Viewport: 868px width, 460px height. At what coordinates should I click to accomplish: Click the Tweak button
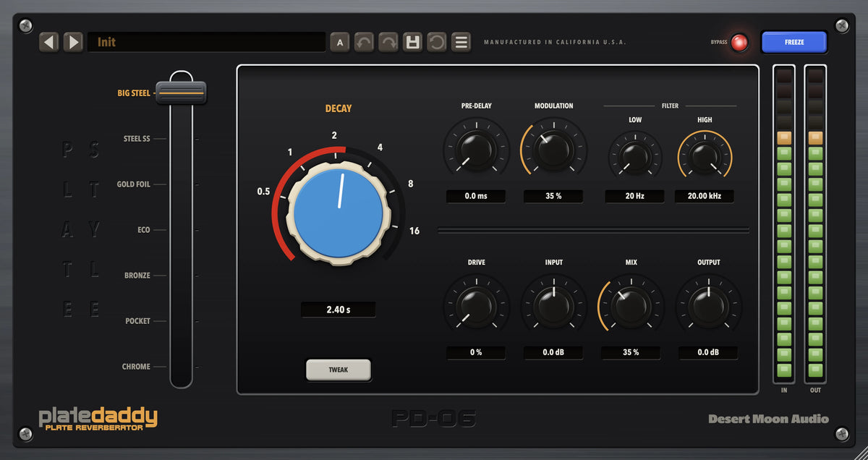coord(339,370)
